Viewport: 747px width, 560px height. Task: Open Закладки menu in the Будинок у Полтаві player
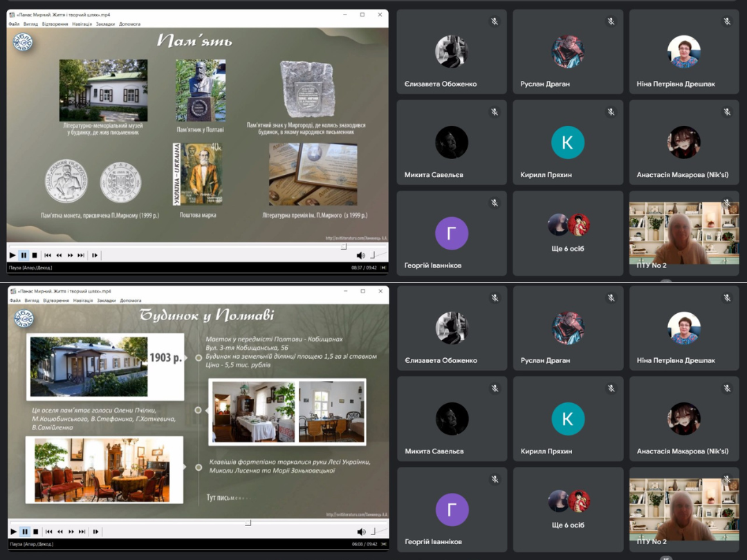[107, 301]
